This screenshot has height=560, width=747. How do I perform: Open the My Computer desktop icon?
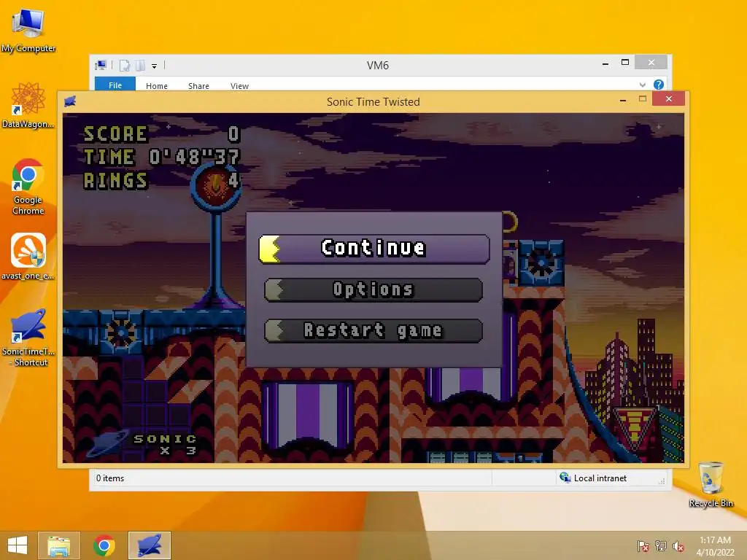click(x=28, y=31)
